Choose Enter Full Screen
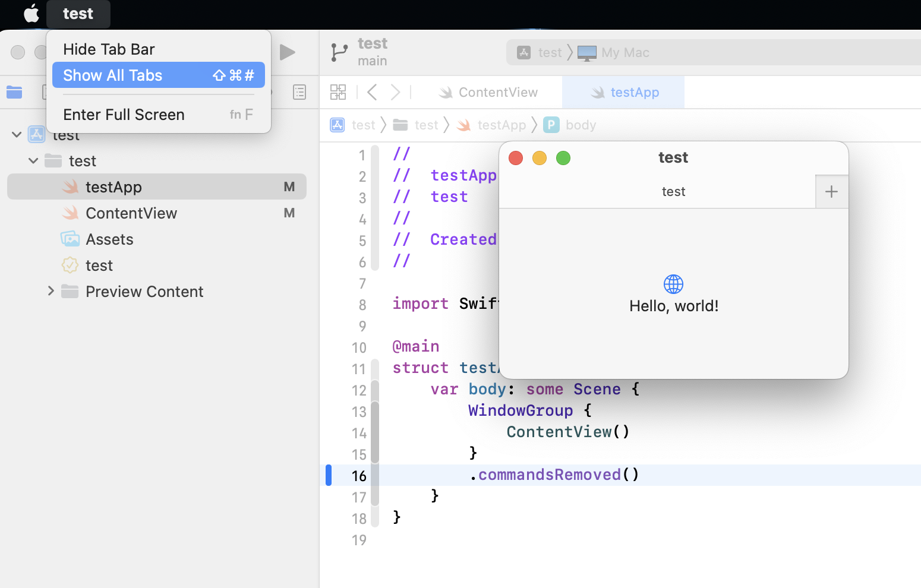 point(159,115)
